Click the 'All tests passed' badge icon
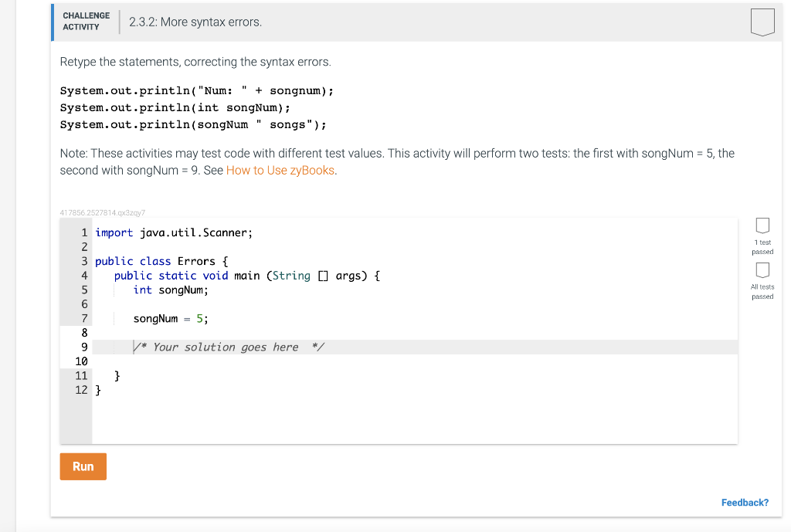This screenshot has height=532, width=791. click(762, 270)
